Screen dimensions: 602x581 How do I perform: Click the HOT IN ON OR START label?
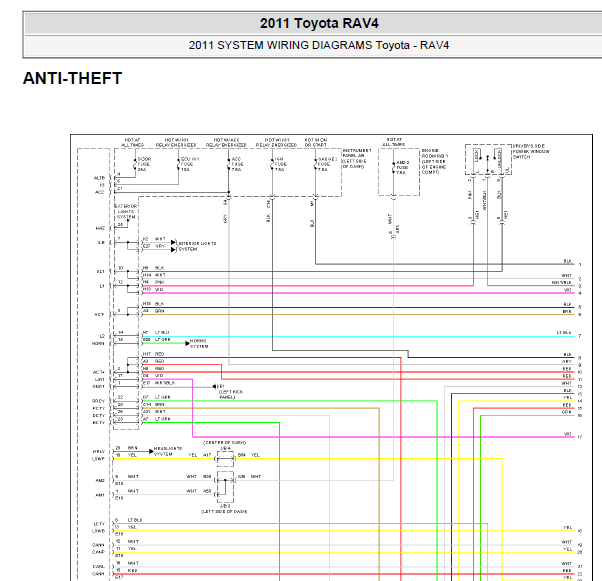point(316,142)
